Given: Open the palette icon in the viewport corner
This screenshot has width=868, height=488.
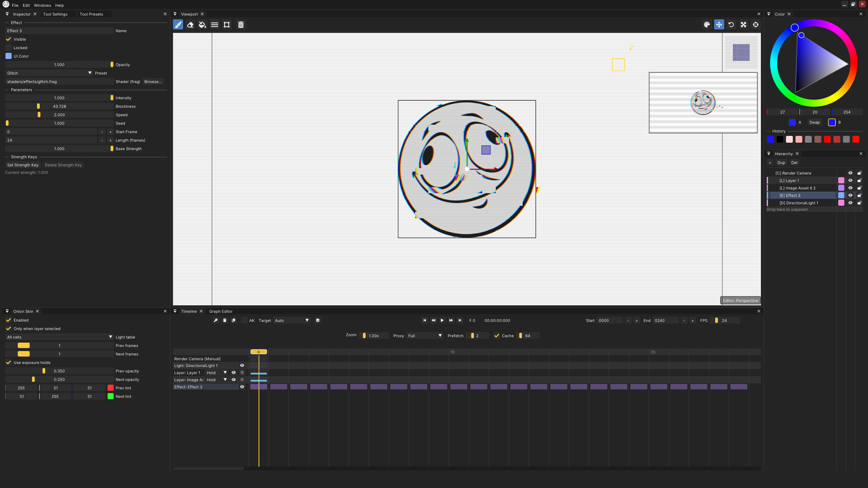Looking at the screenshot, I should (707, 25).
